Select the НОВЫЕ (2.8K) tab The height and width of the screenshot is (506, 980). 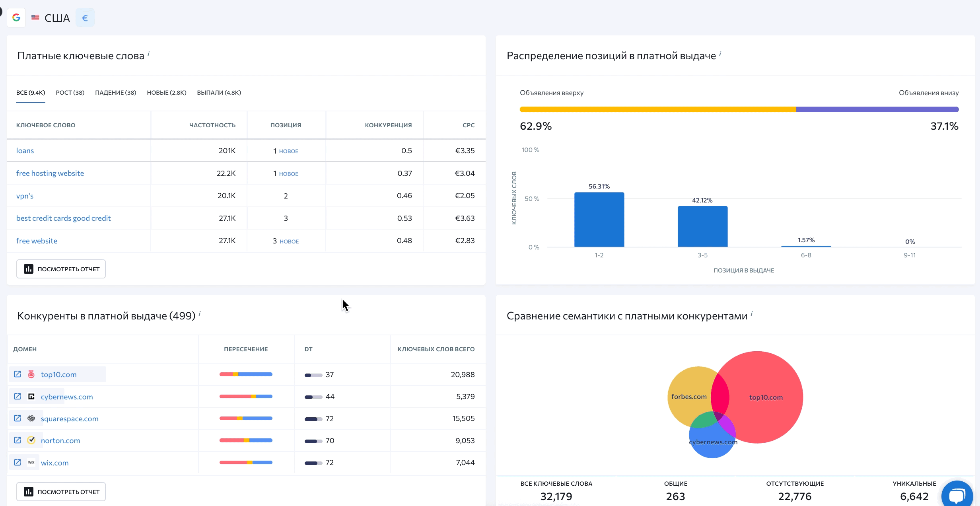(x=166, y=93)
